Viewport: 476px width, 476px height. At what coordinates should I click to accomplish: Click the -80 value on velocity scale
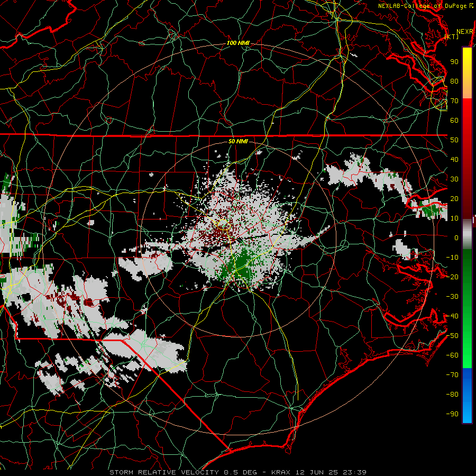coord(452,395)
